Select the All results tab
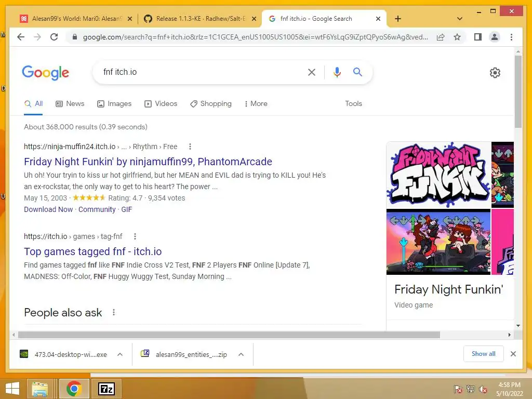 coord(33,104)
